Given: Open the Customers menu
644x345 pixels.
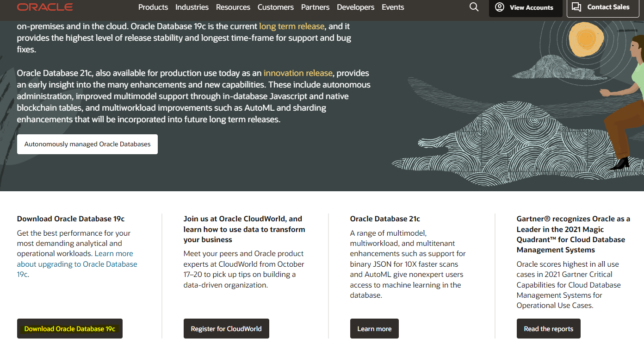Looking at the screenshot, I should tap(276, 7).
